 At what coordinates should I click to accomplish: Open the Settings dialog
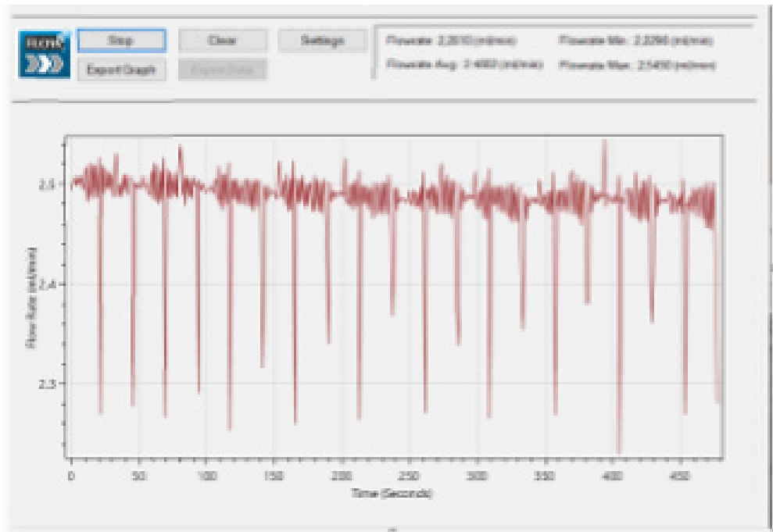(322, 41)
